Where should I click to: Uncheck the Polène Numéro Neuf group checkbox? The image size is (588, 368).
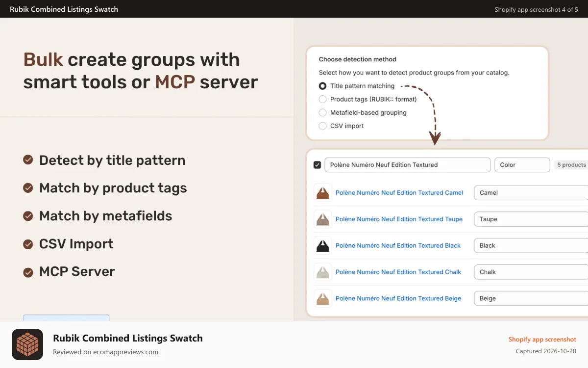click(317, 165)
